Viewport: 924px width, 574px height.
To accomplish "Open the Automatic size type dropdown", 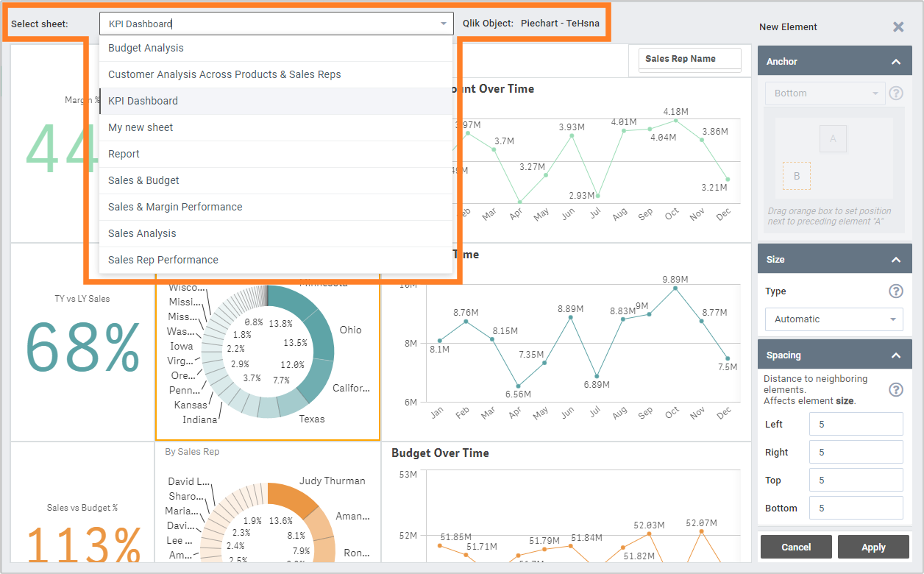I will tap(834, 319).
